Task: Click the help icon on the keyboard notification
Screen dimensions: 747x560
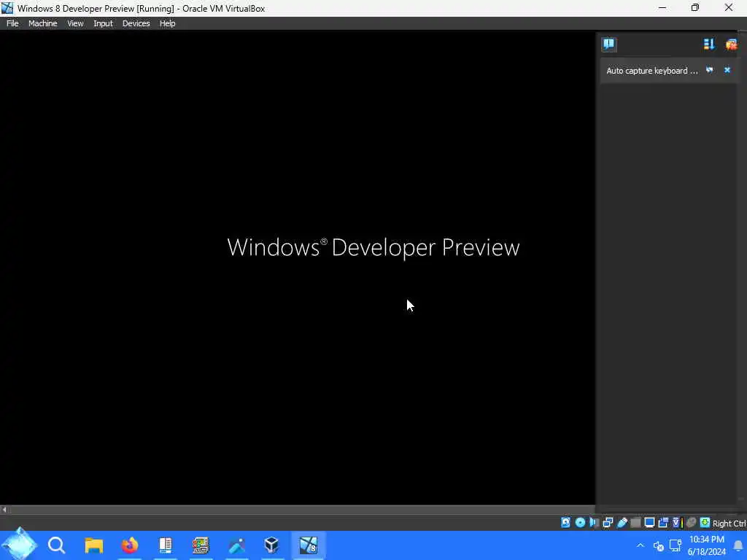Action: [x=710, y=70]
